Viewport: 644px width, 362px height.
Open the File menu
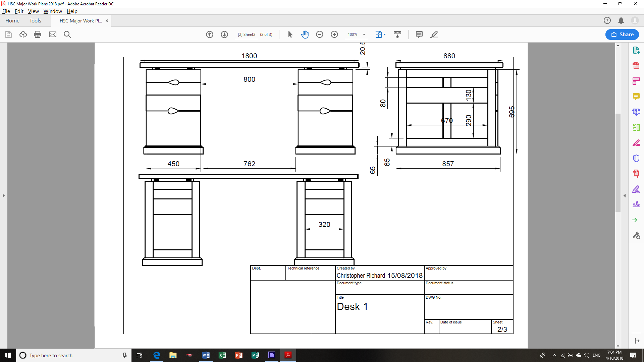(x=6, y=11)
